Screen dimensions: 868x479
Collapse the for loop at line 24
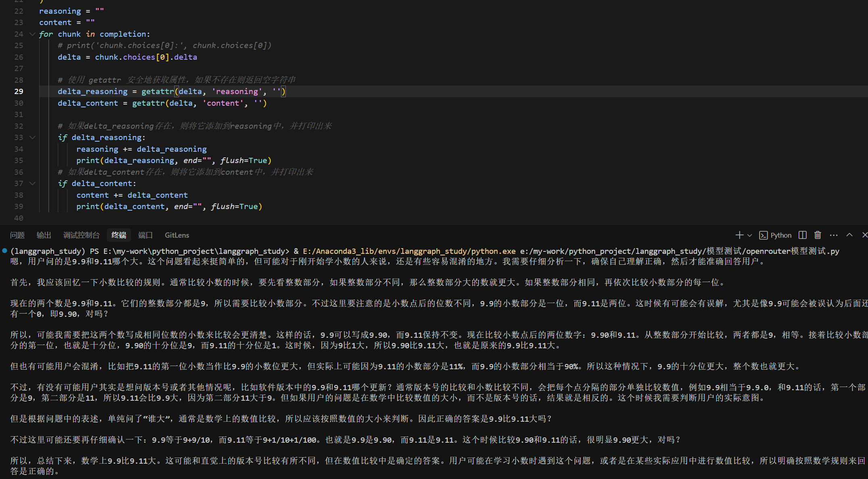[x=32, y=34]
